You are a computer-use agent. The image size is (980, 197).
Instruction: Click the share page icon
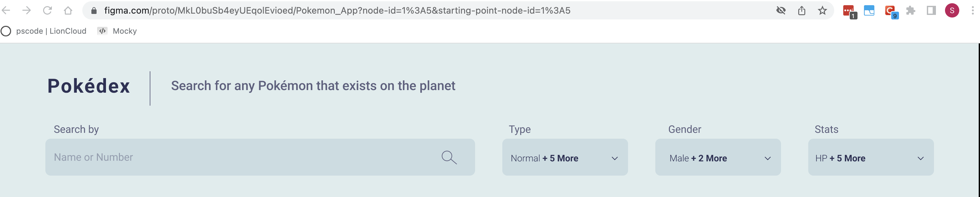801,11
